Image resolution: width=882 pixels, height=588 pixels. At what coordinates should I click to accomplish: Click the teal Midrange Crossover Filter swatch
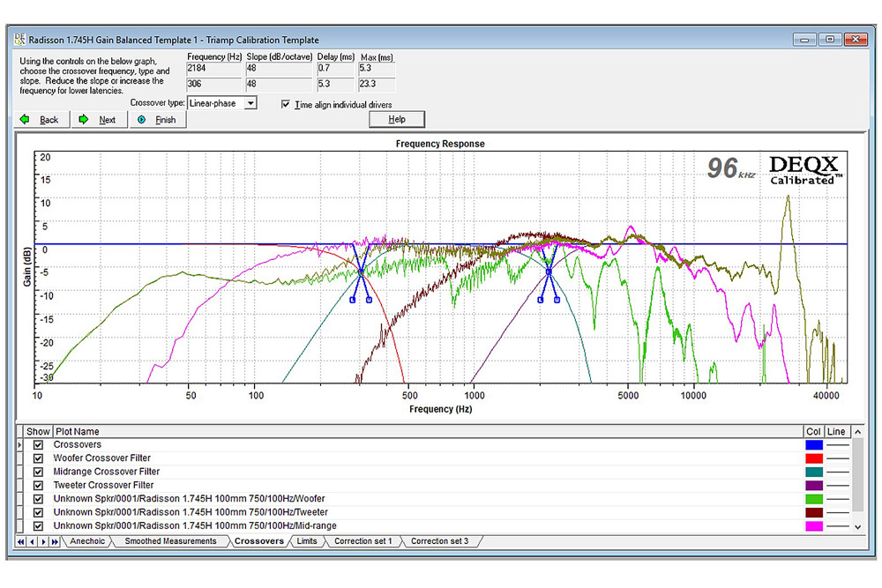[x=814, y=472]
